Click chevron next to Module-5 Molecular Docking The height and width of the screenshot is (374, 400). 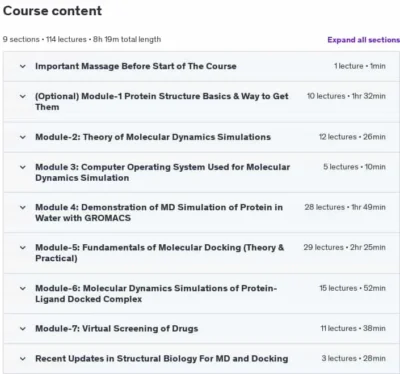coord(23,248)
